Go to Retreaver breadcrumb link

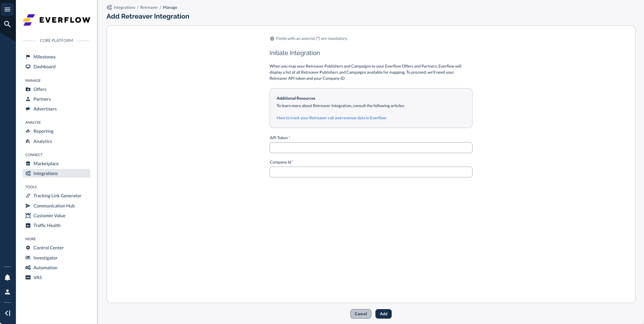coord(149,7)
